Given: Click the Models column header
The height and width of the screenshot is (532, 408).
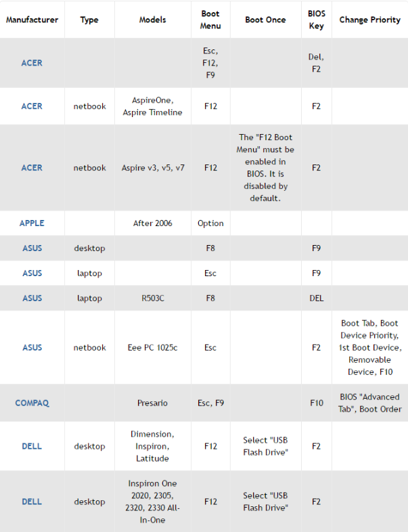Looking at the screenshot, I should pyautogui.click(x=153, y=20).
